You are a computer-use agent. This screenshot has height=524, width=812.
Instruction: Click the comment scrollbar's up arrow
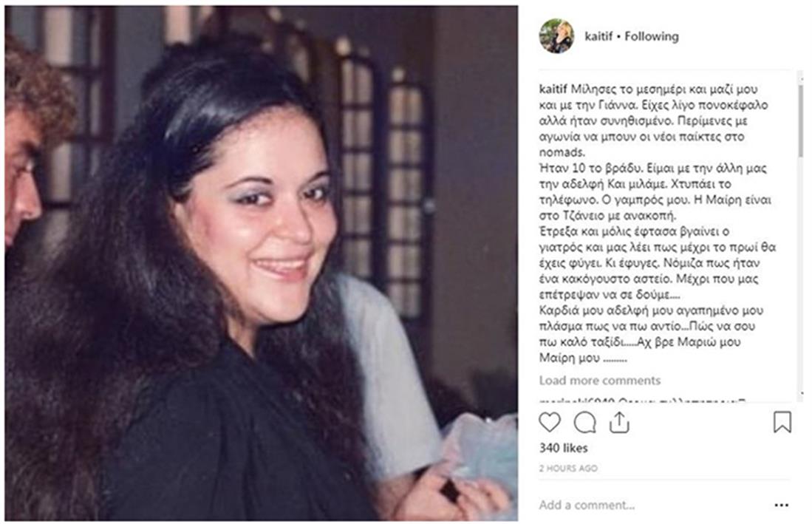pos(801,78)
